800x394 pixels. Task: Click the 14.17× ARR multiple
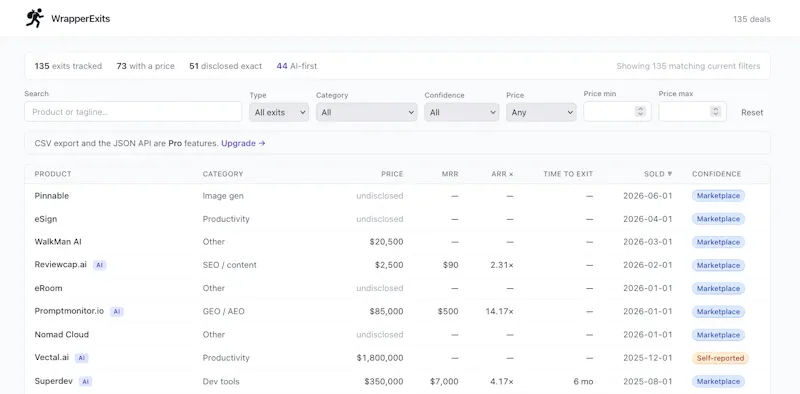coord(499,311)
